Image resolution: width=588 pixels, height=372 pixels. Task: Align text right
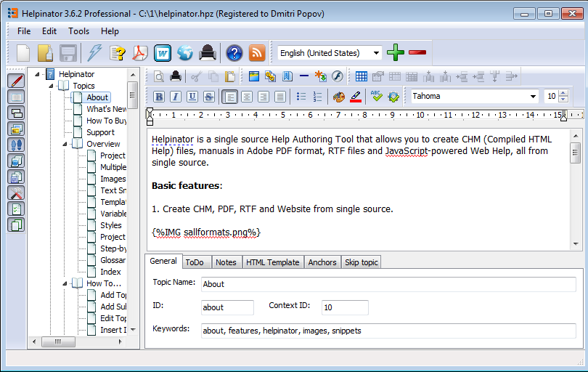(264, 97)
